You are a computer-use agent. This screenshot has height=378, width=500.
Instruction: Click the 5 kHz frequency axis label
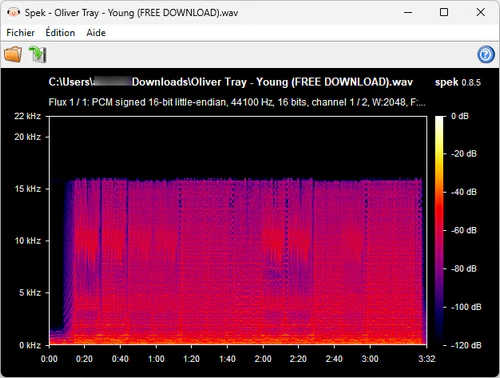pos(30,293)
